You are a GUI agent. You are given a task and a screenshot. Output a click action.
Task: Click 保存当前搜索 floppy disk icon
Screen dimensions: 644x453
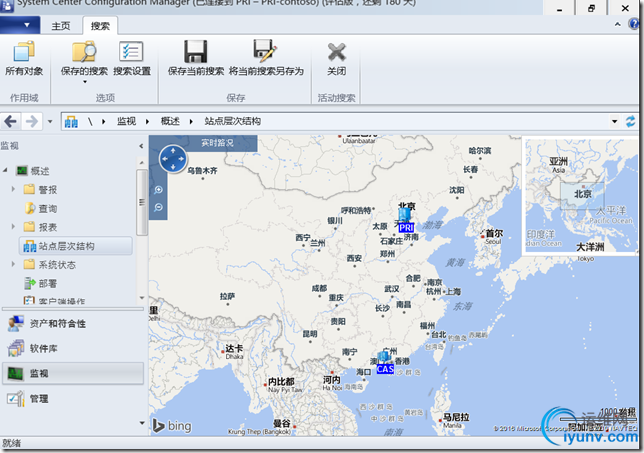click(196, 52)
